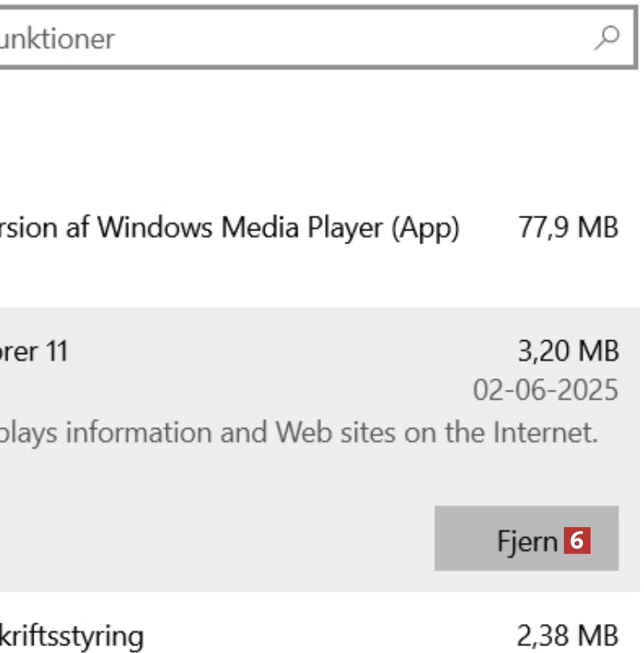
Task: Click the 3,20 MB size value
Action: pos(568,352)
